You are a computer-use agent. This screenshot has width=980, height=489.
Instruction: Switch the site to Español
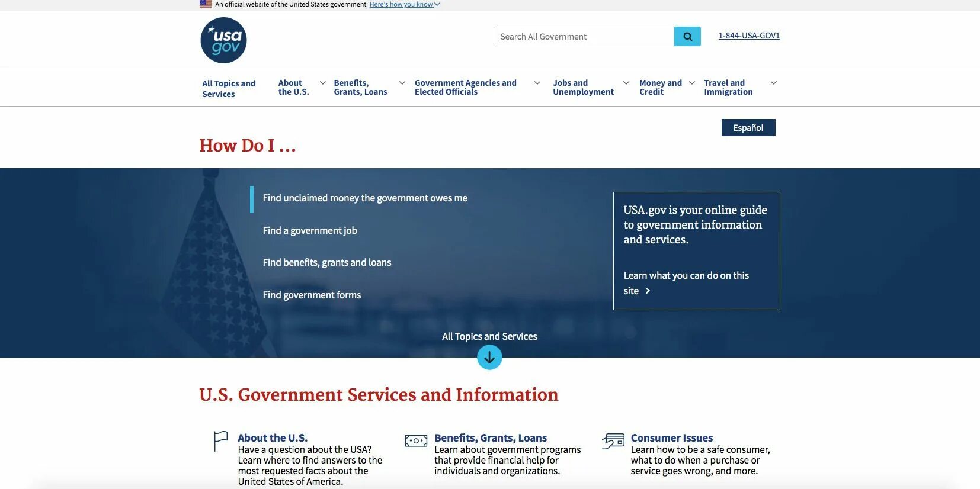[748, 128]
